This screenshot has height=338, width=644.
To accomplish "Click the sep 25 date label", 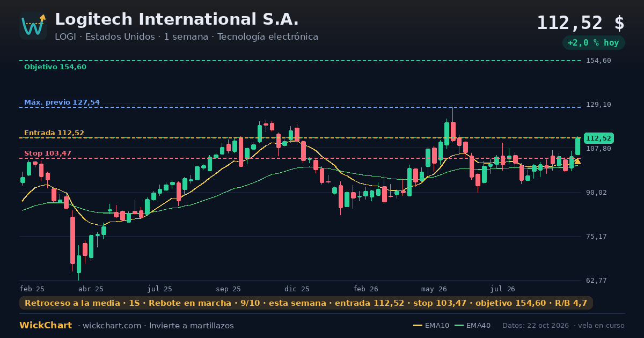I will coord(229,289).
